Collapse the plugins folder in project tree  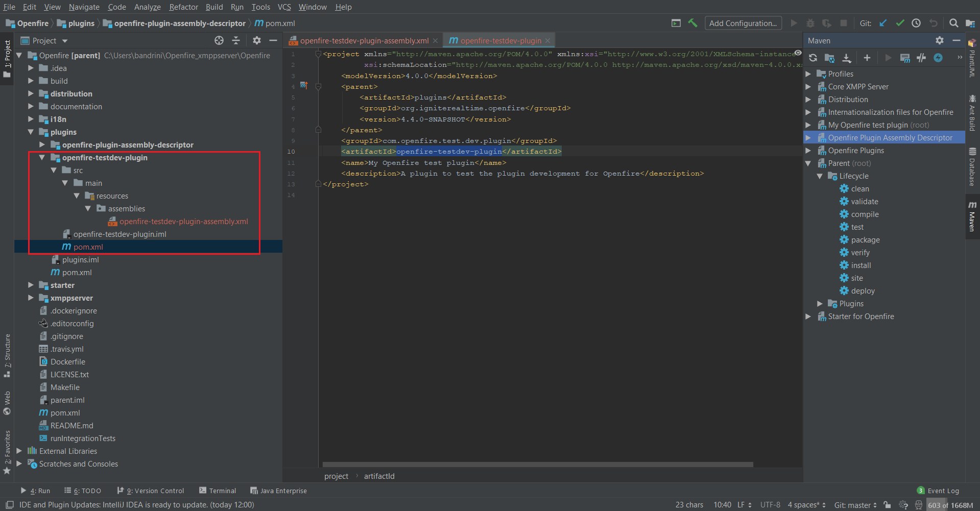(31, 132)
